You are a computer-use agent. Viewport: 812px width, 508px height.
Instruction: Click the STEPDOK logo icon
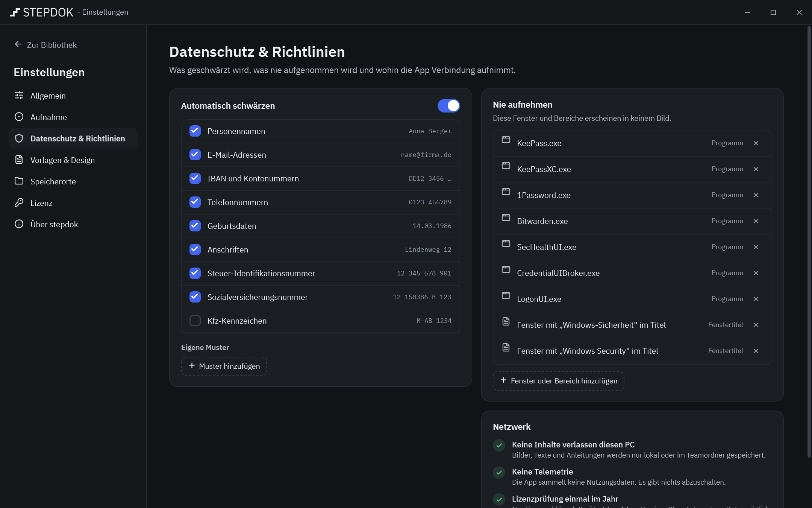(x=15, y=12)
